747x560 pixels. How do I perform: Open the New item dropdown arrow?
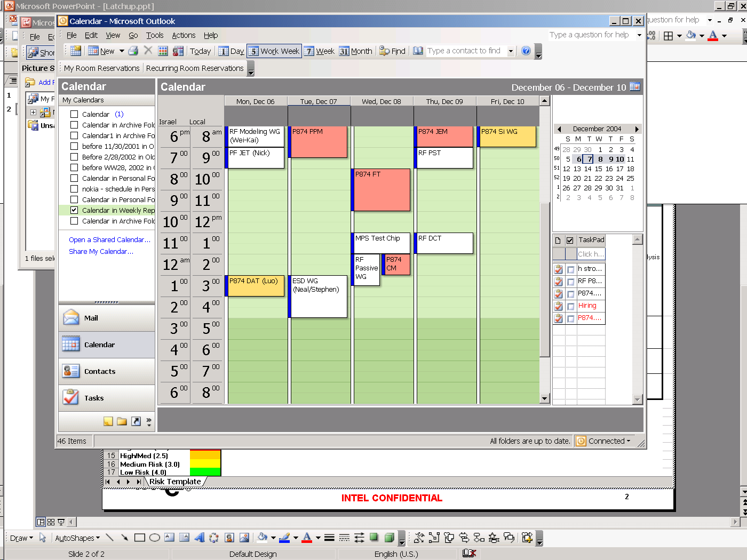click(122, 51)
